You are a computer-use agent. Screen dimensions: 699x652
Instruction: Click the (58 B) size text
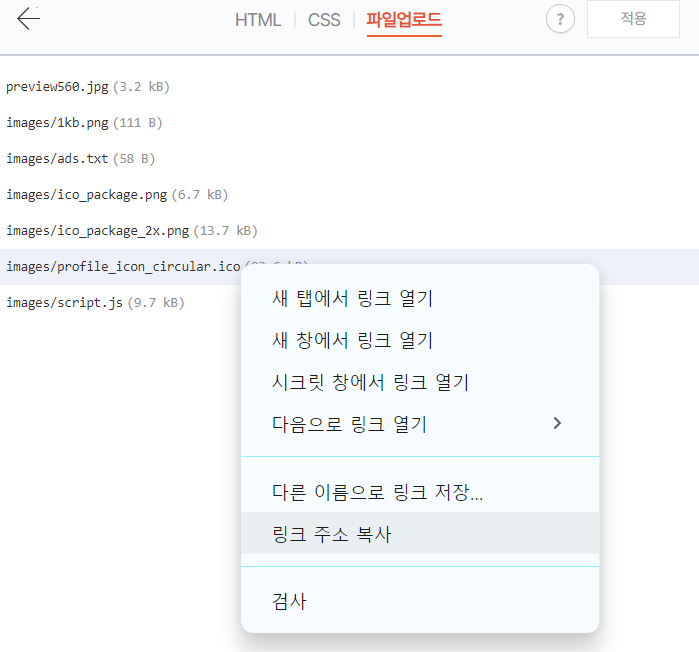pyautogui.click(x=134, y=159)
